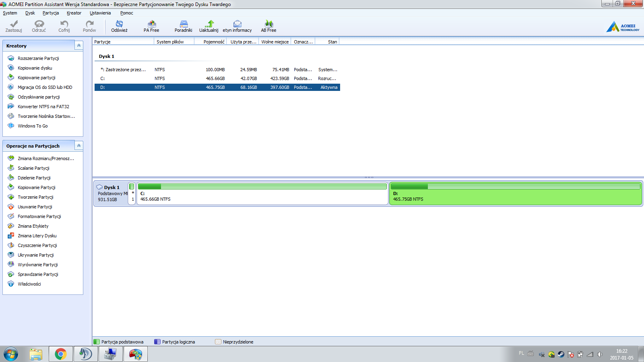Sort by the Partycje column header
The width and height of the screenshot is (644, 362).
(124, 42)
